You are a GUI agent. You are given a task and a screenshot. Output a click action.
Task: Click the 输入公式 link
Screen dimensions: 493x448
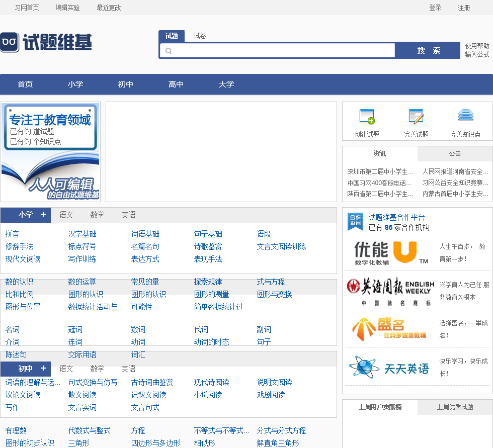477,55
